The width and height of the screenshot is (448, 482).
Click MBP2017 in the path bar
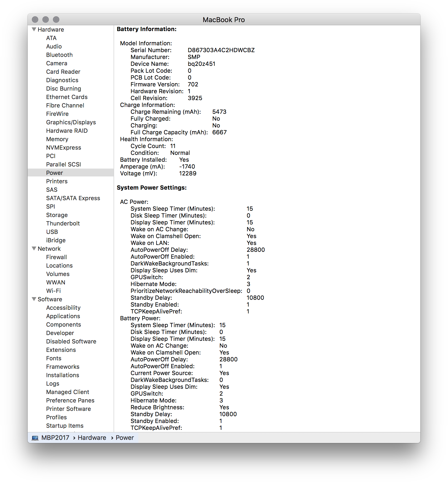click(x=55, y=438)
